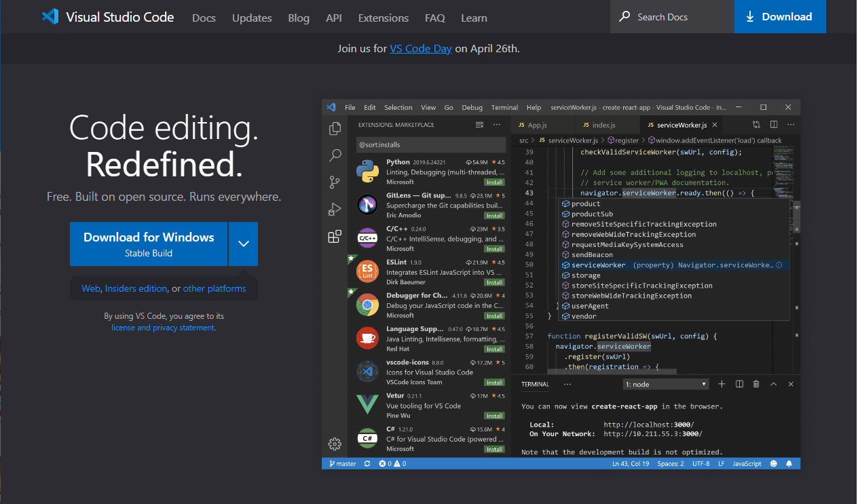
Task: Open Extensions in the website navigation
Action: 384,18
